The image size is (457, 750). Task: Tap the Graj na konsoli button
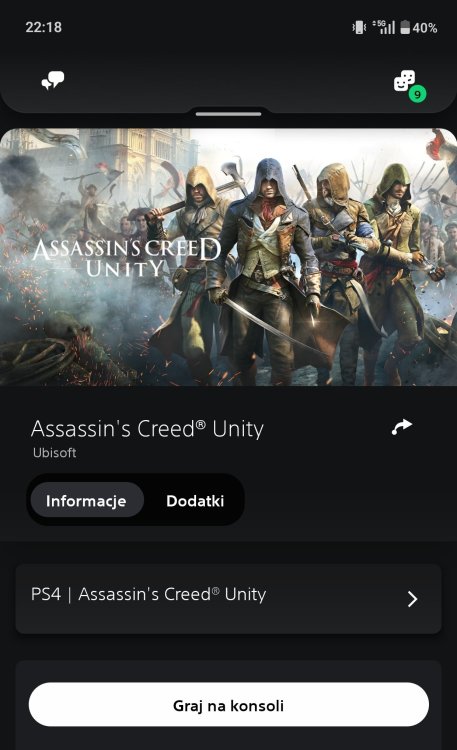coord(228,705)
